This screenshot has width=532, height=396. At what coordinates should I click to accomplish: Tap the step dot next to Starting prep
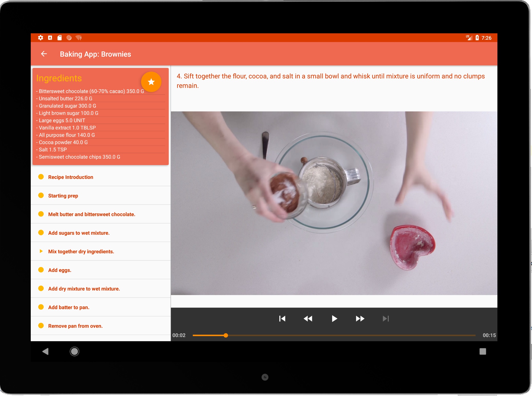tap(41, 195)
